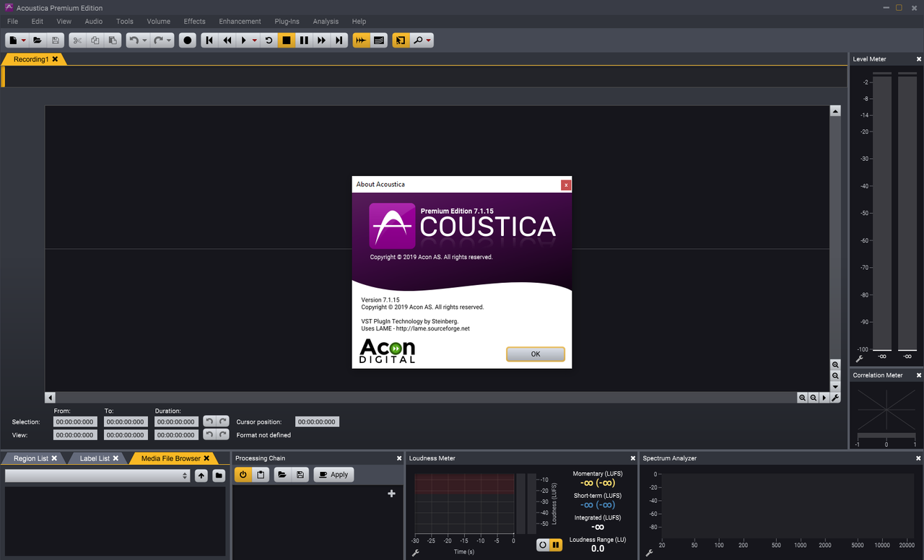Click the Undo arrow in main toolbar
Screen dimensions: 924x560
coord(134,40)
